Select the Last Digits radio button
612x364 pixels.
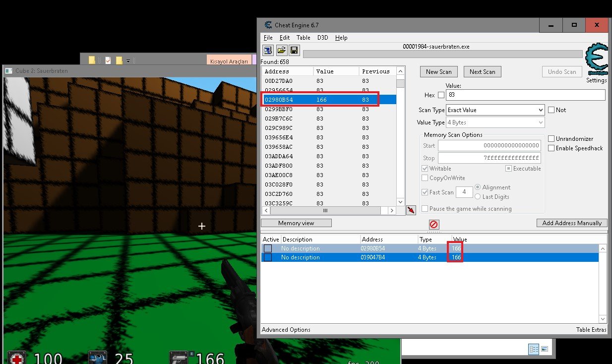tap(478, 197)
